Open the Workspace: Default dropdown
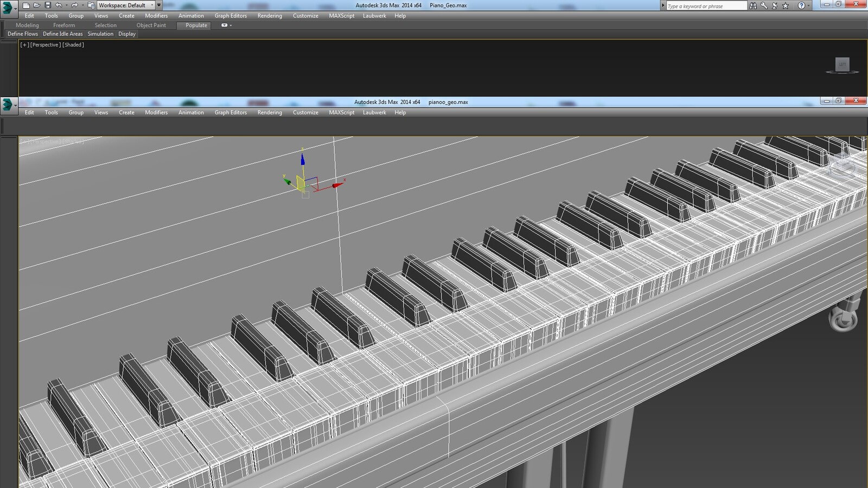This screenshot has width=868, height=488. tap(126, 5)
